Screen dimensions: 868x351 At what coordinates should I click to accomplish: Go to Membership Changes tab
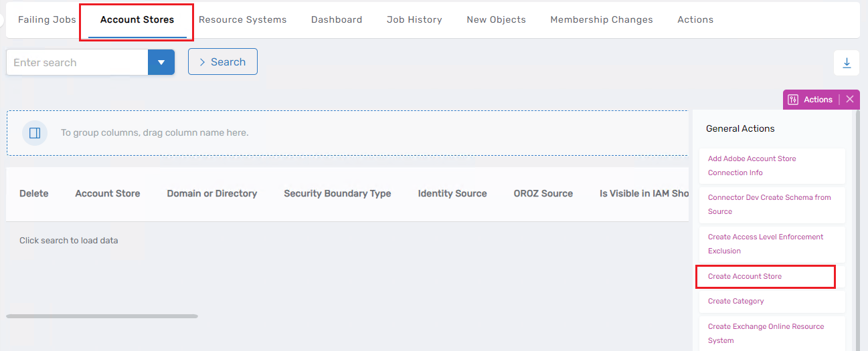coord(602,19)
